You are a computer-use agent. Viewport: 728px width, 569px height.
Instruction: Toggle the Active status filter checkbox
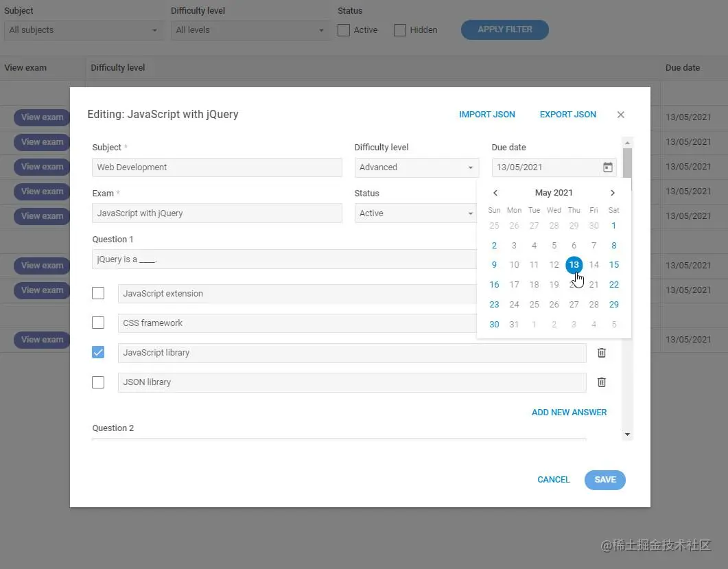pyautogui.click(x=344, y=30)
